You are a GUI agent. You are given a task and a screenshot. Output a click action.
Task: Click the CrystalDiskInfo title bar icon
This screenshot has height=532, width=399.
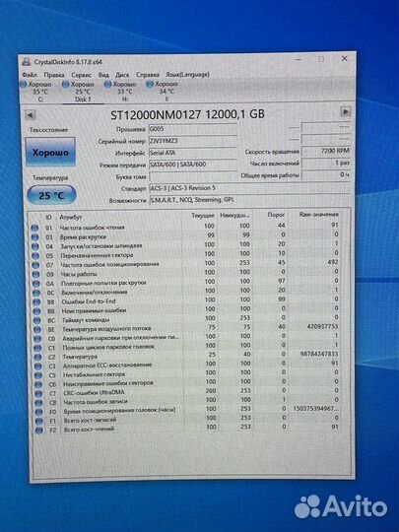pos(27,62)
